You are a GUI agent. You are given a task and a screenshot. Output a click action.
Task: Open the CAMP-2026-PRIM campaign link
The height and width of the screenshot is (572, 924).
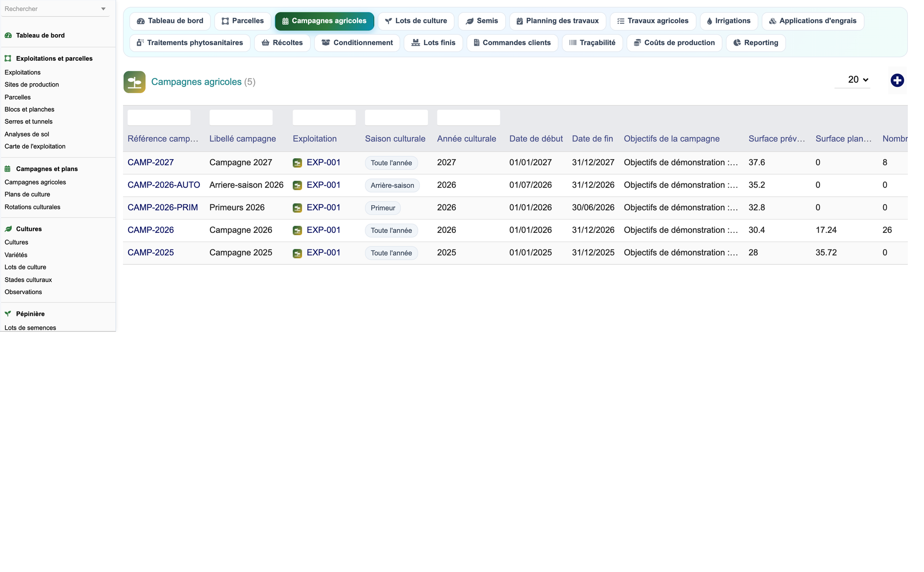point(163,208)
